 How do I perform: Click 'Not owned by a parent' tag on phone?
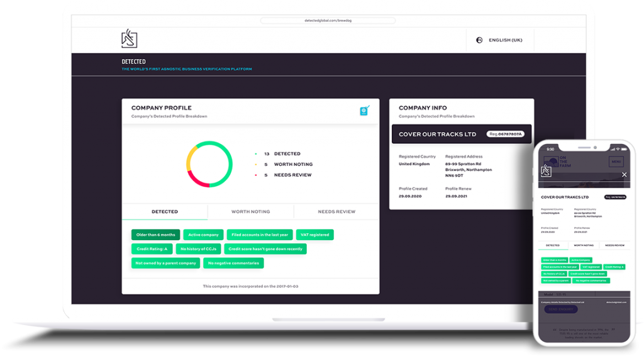click(556, 281)
